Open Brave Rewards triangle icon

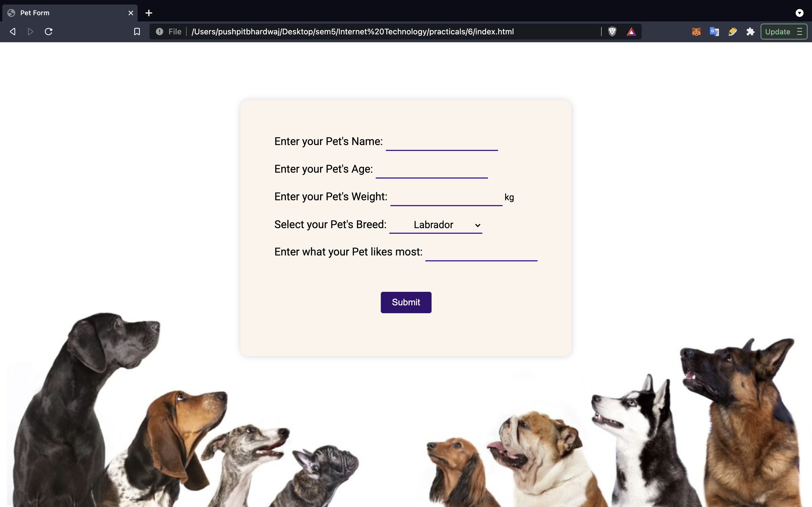[x=631, y=32]
